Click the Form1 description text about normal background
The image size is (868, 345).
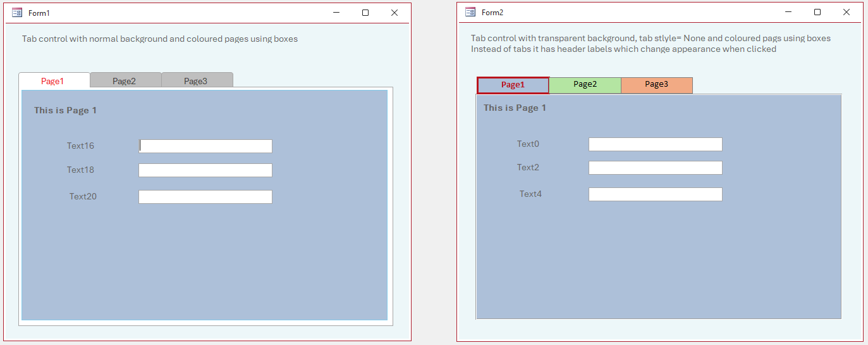coord(159,39)
